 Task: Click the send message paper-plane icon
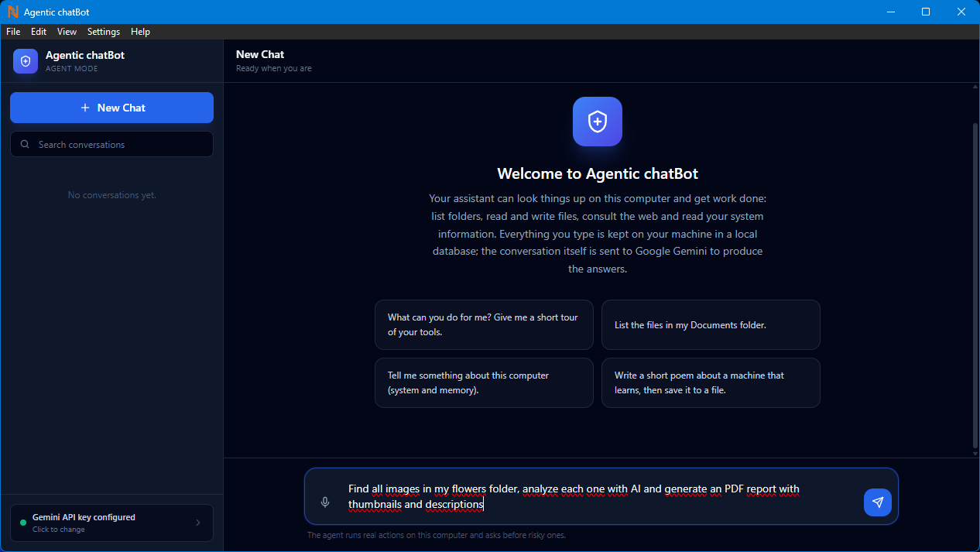pyautogui.click(x=877, y=502)
